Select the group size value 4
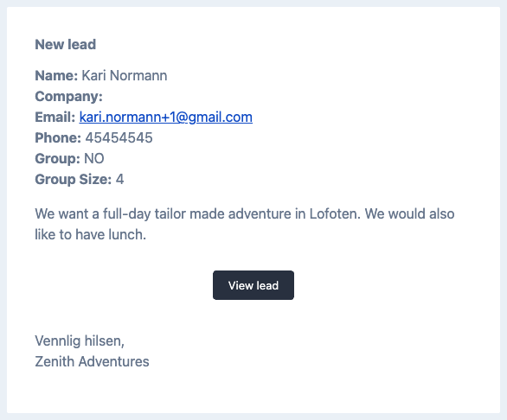The image size is (507, 420). (119, 179)
